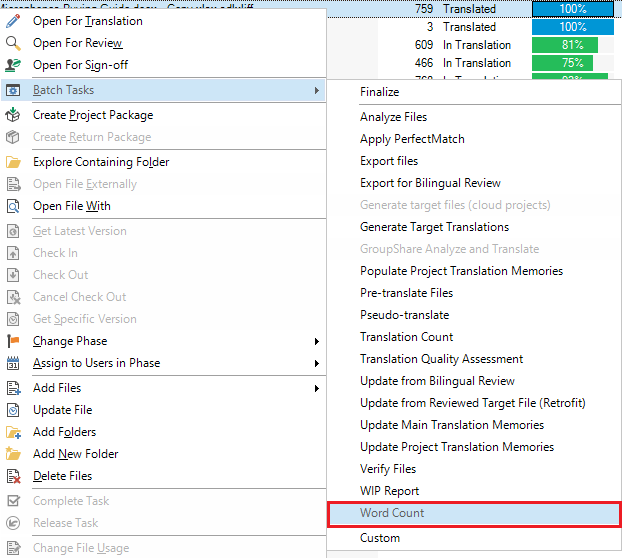The image size is (622, 558).
Task: Click the magnifier icon for Open For Review
Action: pos(13,43)
